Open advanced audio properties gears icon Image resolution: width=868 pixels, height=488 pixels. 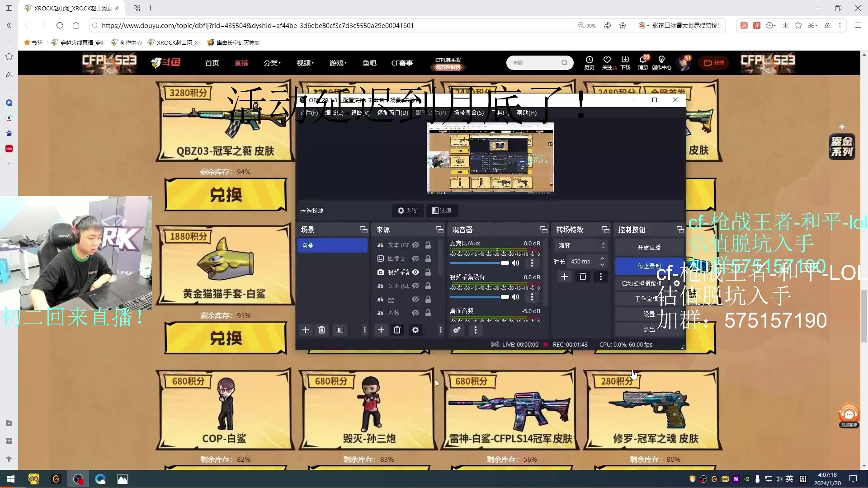(457, 330)
